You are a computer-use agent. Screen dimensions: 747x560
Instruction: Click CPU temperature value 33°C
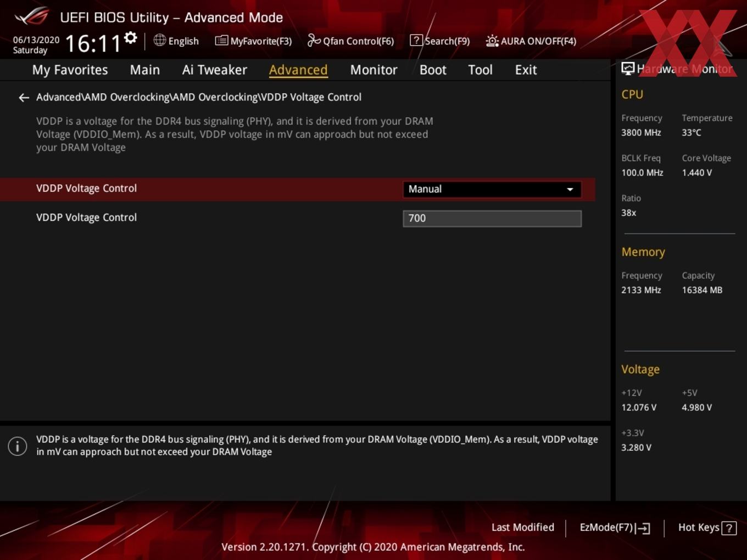tap(692, 132)
